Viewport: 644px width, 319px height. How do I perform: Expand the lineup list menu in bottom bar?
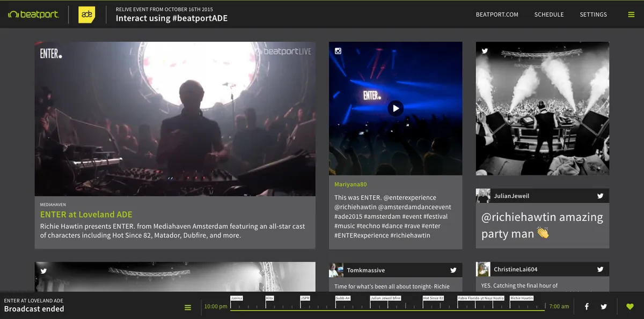click(188, 307)
